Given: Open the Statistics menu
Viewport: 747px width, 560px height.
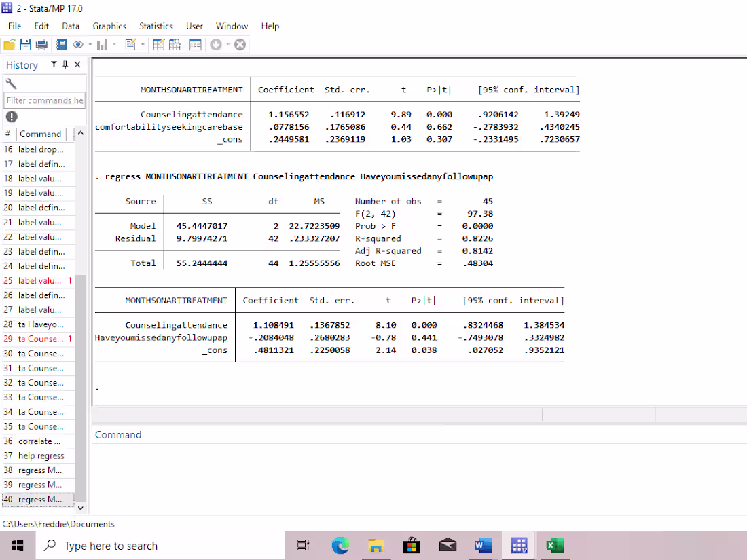Looking at the screenshot, I should coord(156,26).
